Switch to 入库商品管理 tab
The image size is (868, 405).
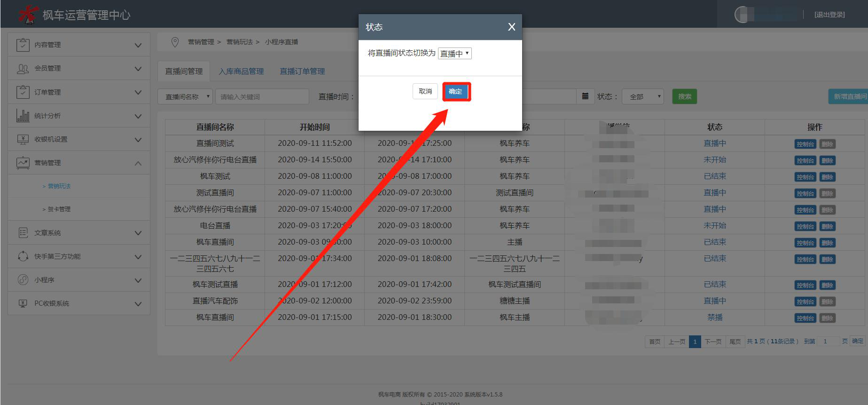coord(241,71)
